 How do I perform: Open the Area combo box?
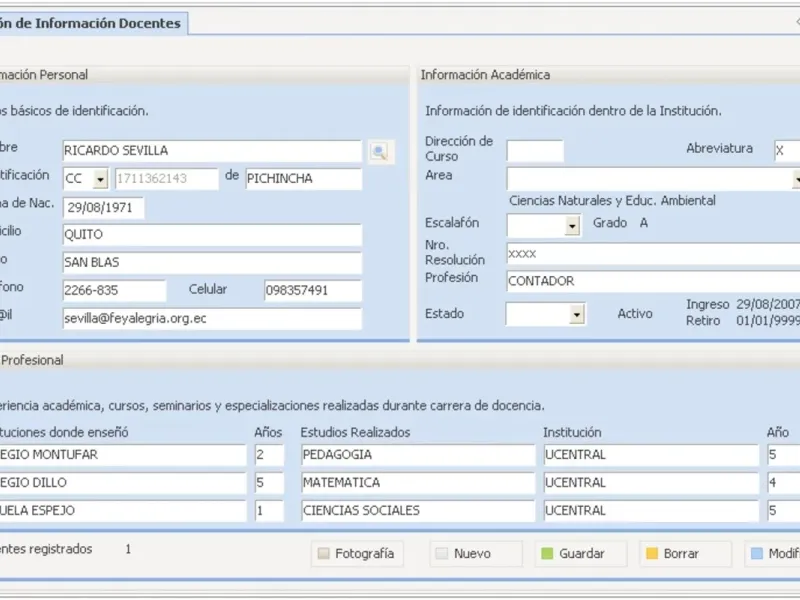(653, 179)
